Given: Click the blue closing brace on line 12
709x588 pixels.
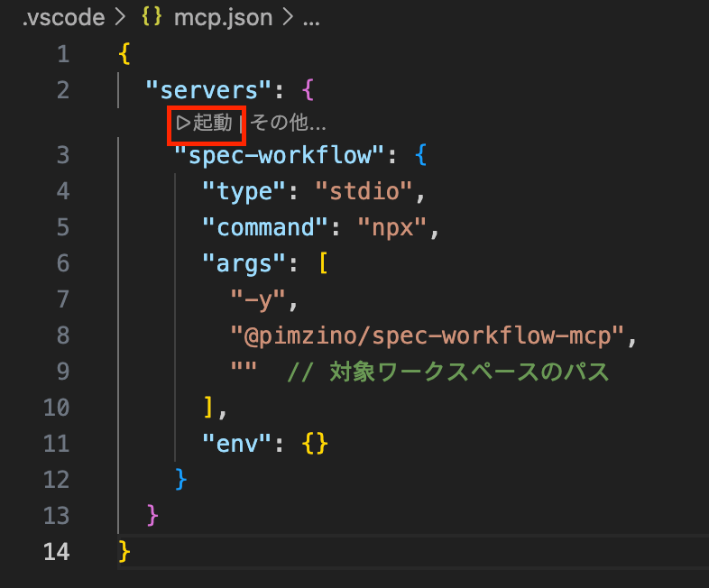Looking at the screenshot, I should (181, 480).
